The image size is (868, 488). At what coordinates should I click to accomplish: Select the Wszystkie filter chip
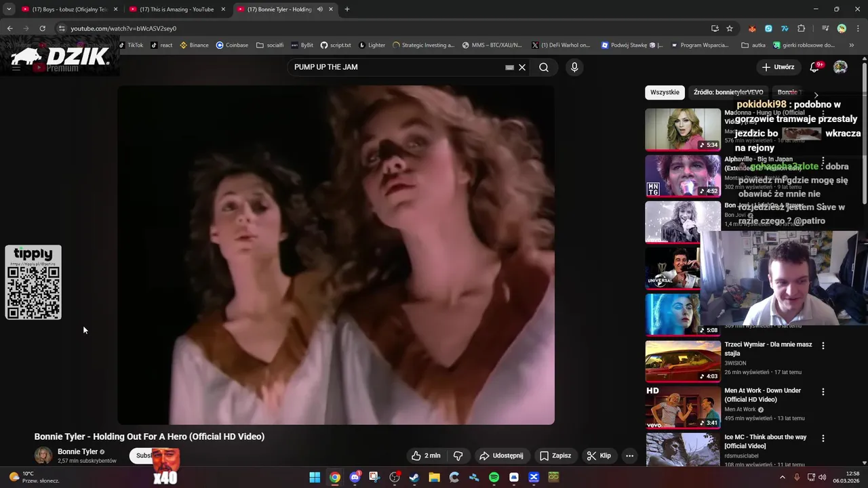point(665,92)
